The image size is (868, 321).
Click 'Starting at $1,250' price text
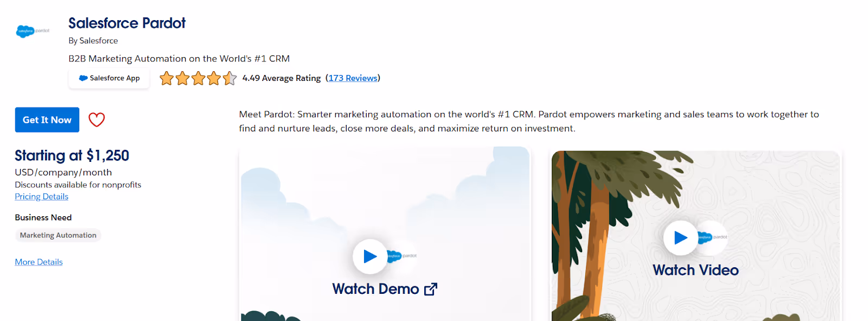pos(72,155)
